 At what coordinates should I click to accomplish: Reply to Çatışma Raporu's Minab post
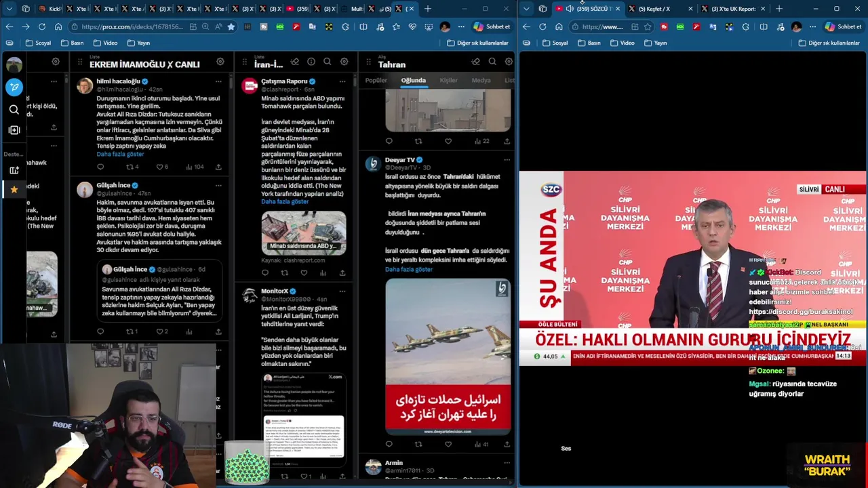(x=265, y=272)
